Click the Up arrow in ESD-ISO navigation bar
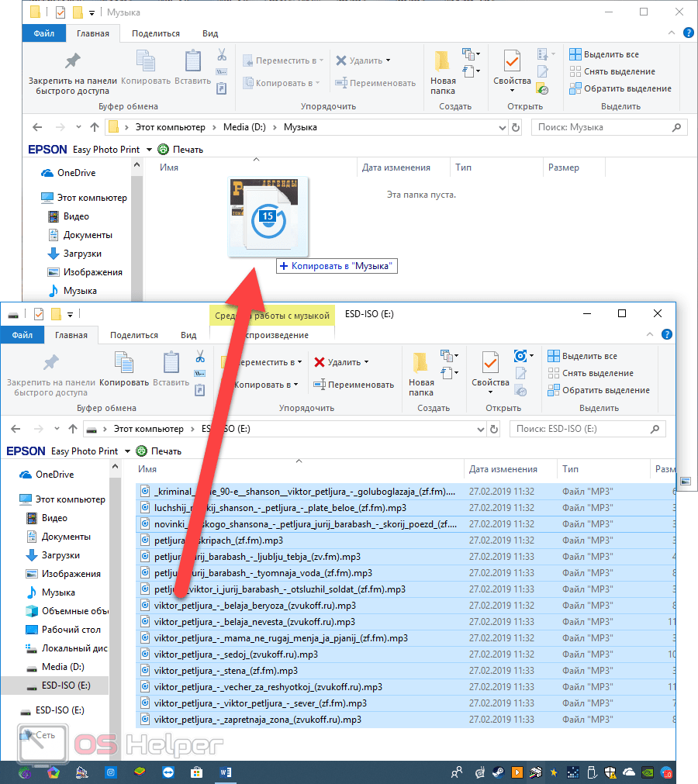 tap(73, 429)
